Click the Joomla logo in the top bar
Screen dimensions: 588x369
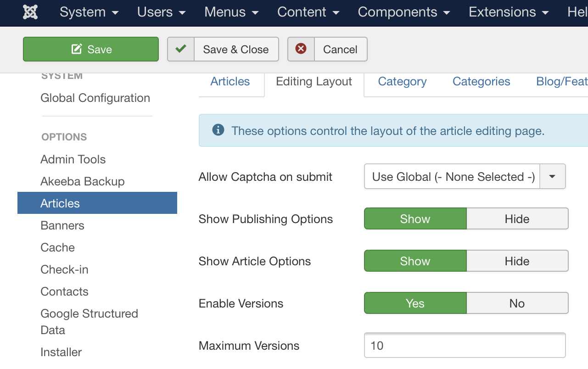coord(30,12)
